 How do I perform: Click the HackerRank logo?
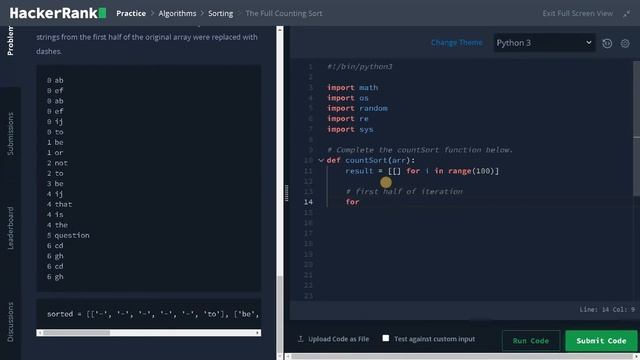[58, 13]
